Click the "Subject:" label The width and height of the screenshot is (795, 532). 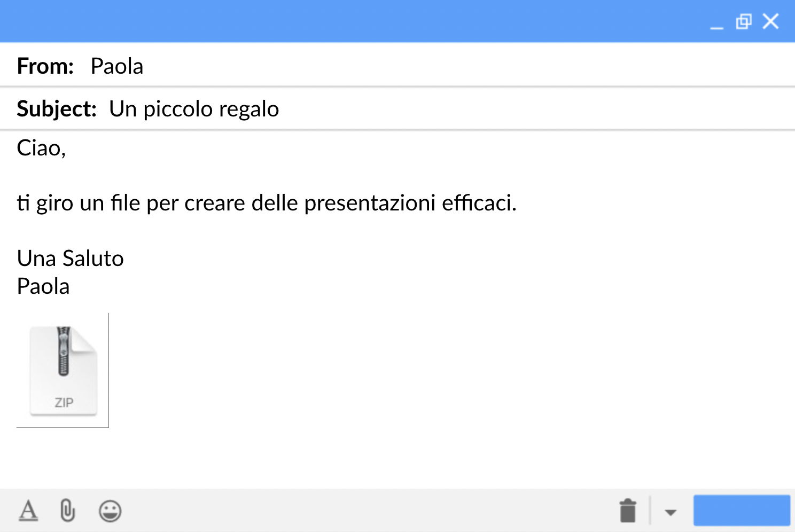57,109
